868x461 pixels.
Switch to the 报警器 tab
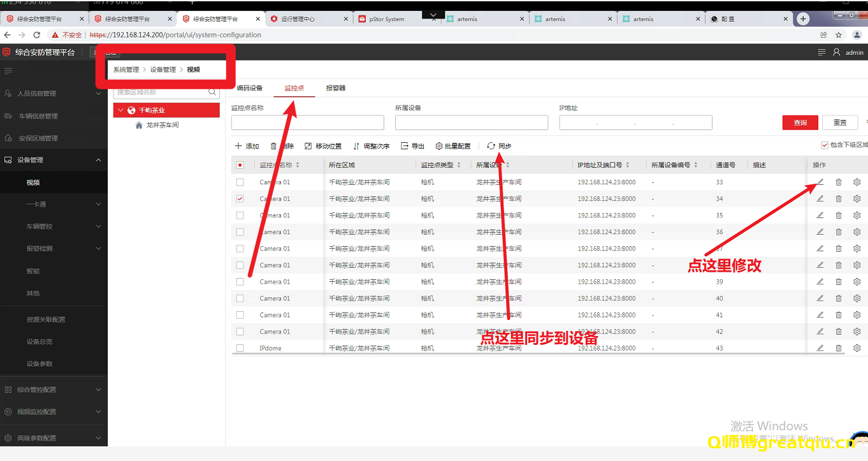tap(335, 89)
